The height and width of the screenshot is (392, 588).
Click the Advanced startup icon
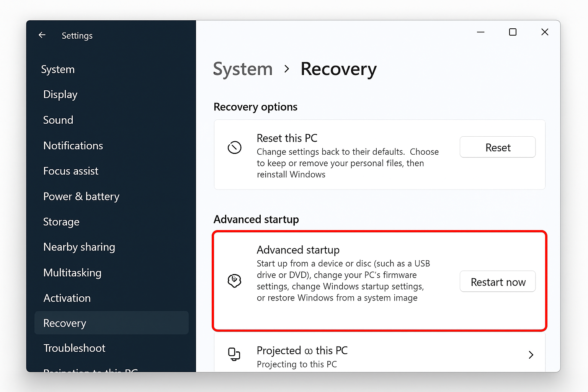coord(234,281)
